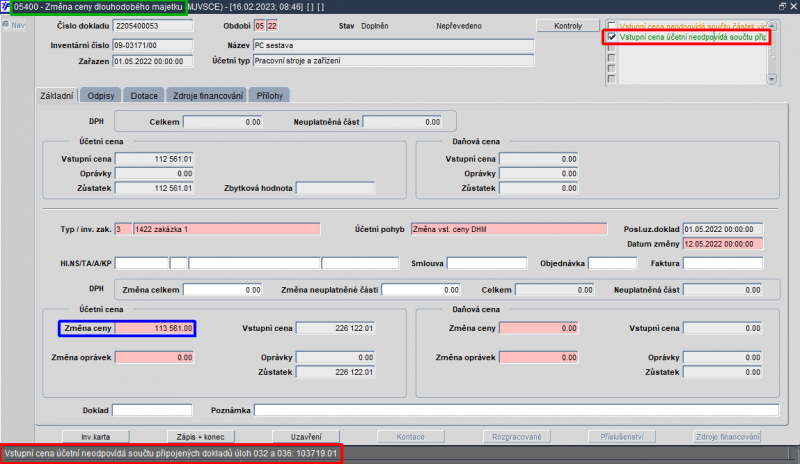Click the Nepřevedeno status text
800x464 pixels.
[459, 26]
